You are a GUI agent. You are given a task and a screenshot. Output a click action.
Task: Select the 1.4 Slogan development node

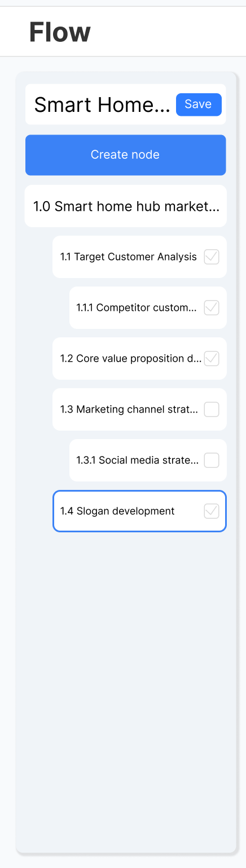click(139, 511)
